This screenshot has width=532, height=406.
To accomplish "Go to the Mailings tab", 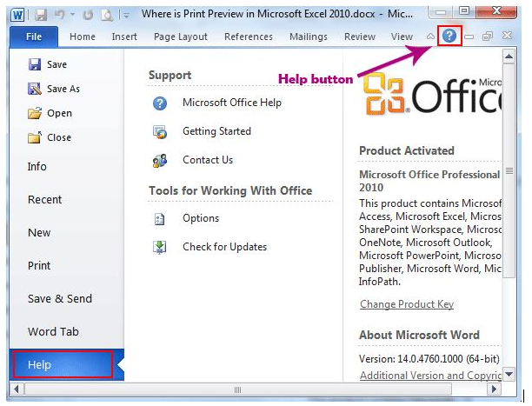I will click(x=309, y=37).
